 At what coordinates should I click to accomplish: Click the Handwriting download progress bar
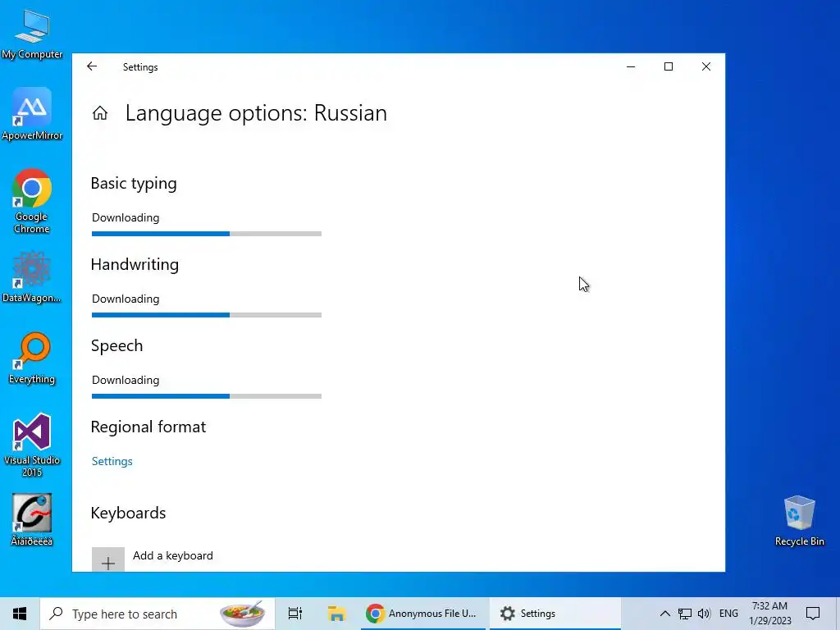click(x=206, y=315)
